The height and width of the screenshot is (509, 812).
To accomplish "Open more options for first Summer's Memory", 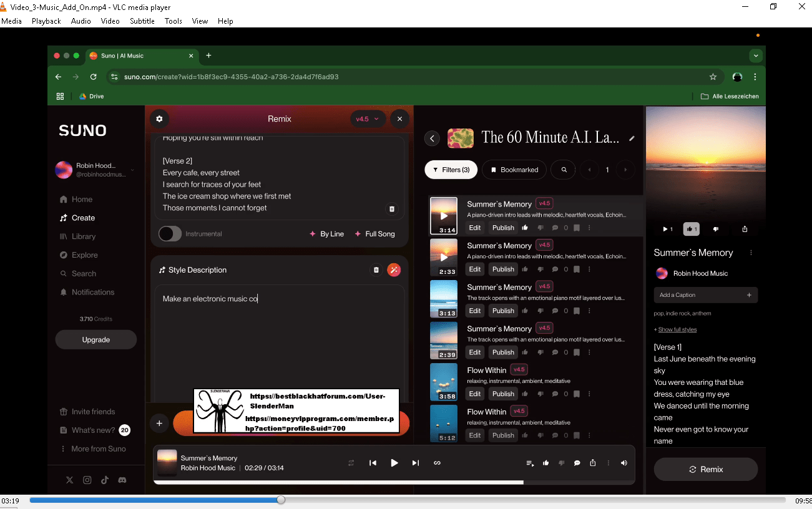I will click(589, 228).
